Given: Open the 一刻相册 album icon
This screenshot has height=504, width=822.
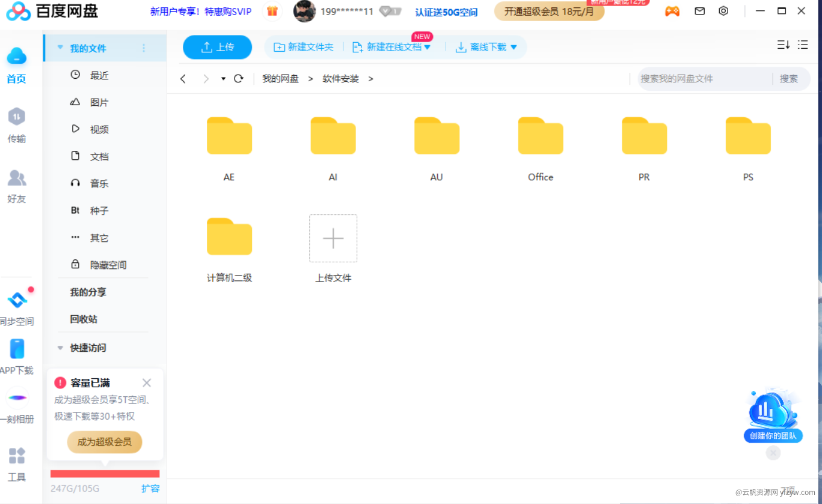Looking at the screenshot, I should [x=17, y=398].
